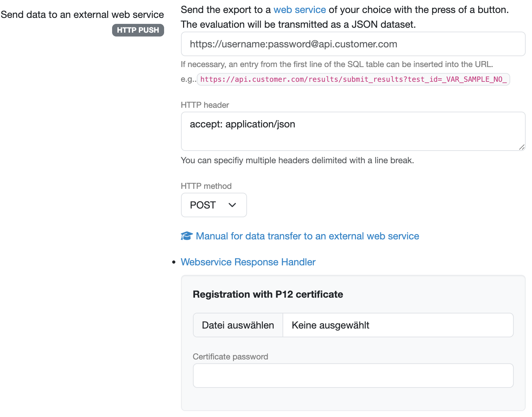Click the 'Certificate password' label
This screenshot has height=417, width=532.
pyautogui.click(x=230, y=357)
